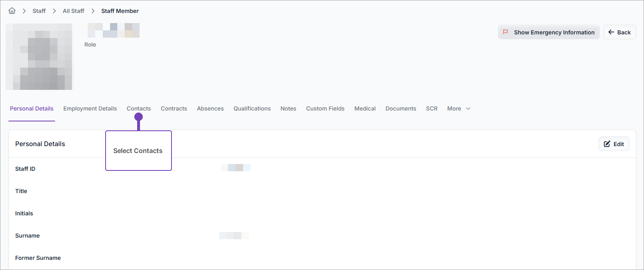The height and width of the screenshot is (270, 644).
Task: Switch to the Contacts tab
Action: (x=138, y=108)
